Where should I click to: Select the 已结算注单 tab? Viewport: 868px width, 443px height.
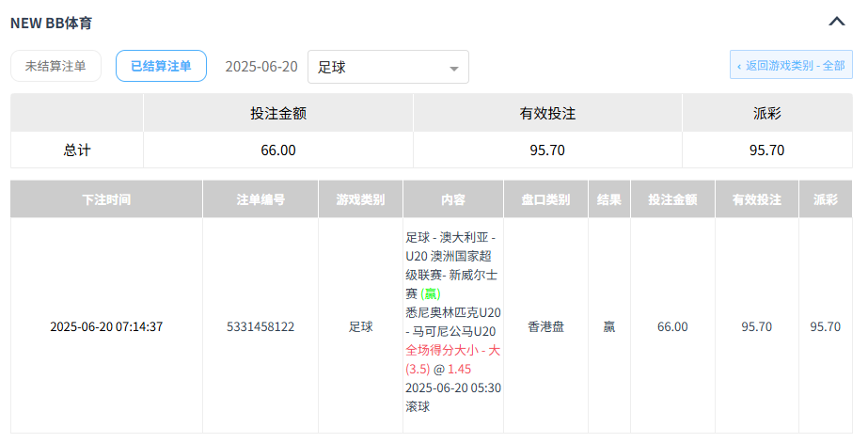(161, 66)
